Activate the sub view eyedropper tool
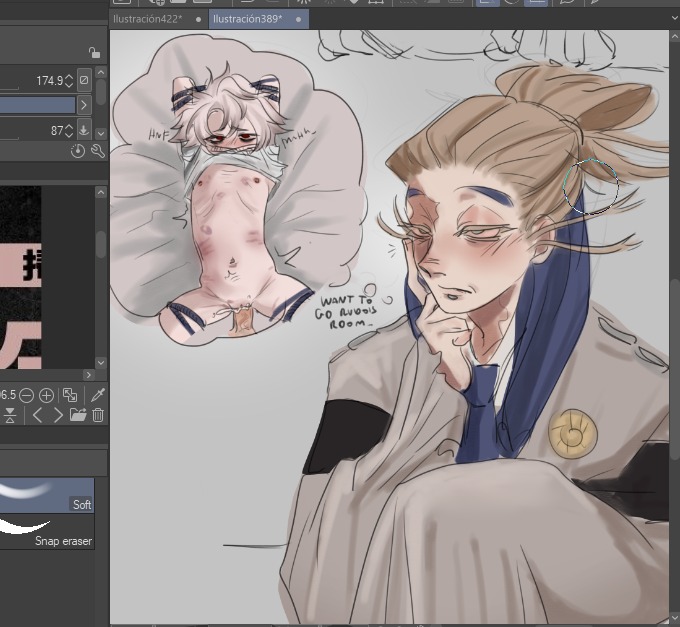Image resolution: width=680 pixels, height=627 pixels. tap(98, 395)
